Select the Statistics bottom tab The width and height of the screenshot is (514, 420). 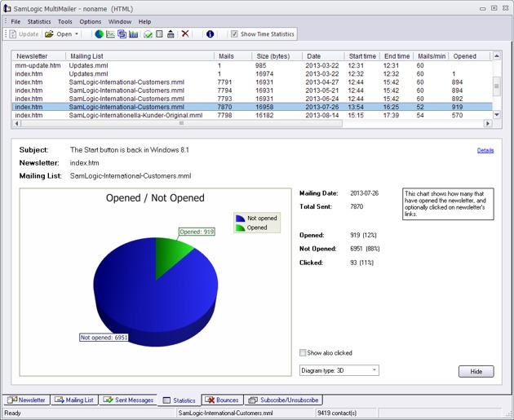tap(179, 400)
